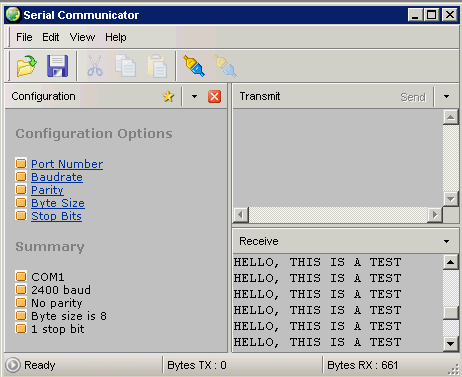The width and height of the screenshot is (462, 377).
Task: Open the Configuration panel dropdown arrow
Action: tap(194, 97)
